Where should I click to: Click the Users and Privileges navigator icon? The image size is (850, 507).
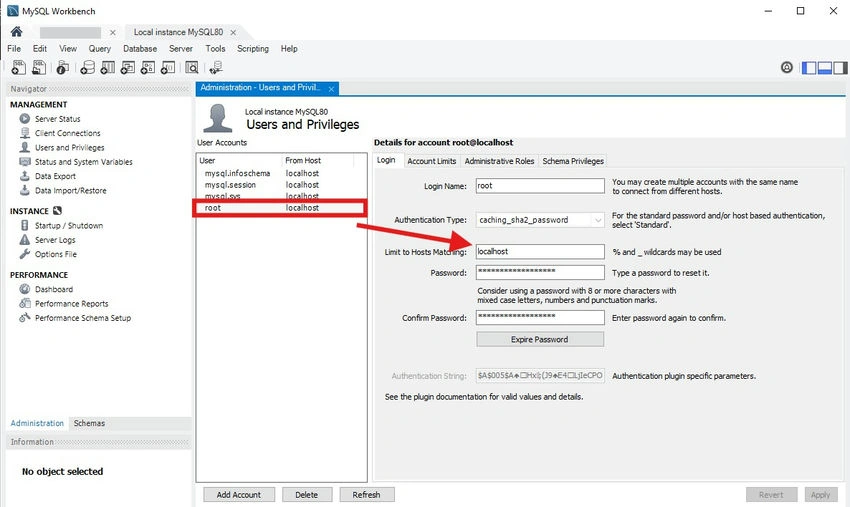click(25, 147)
